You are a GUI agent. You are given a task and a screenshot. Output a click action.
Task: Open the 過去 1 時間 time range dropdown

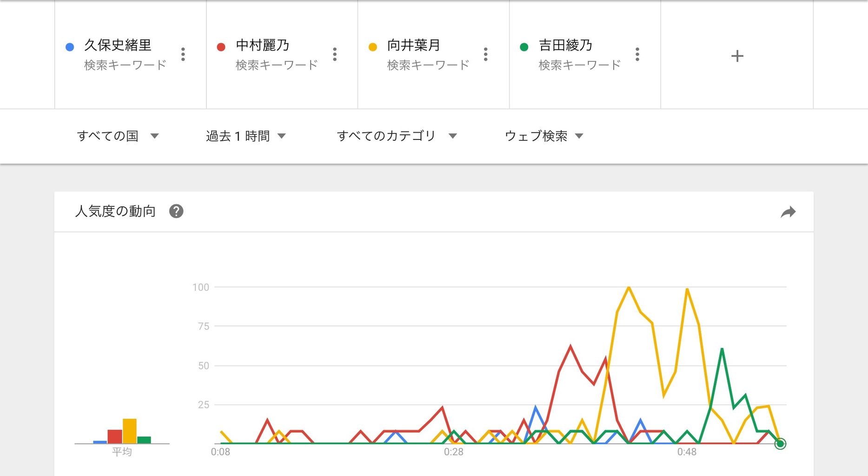click(x=246, y=136)
